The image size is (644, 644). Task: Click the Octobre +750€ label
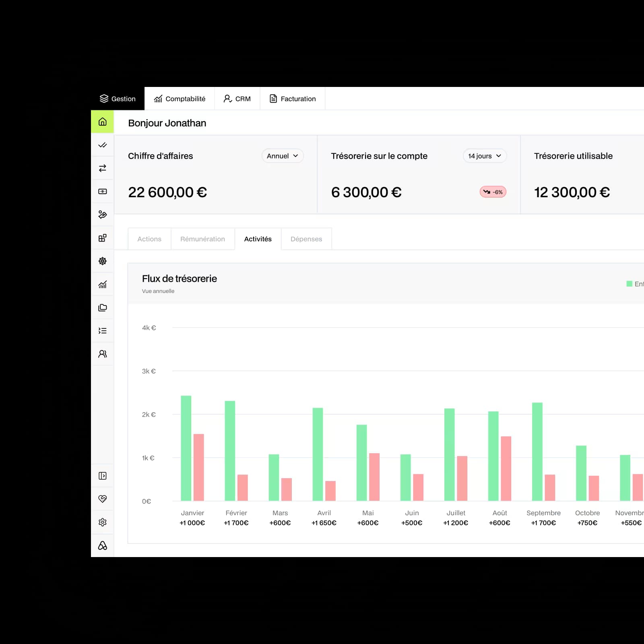587,523
